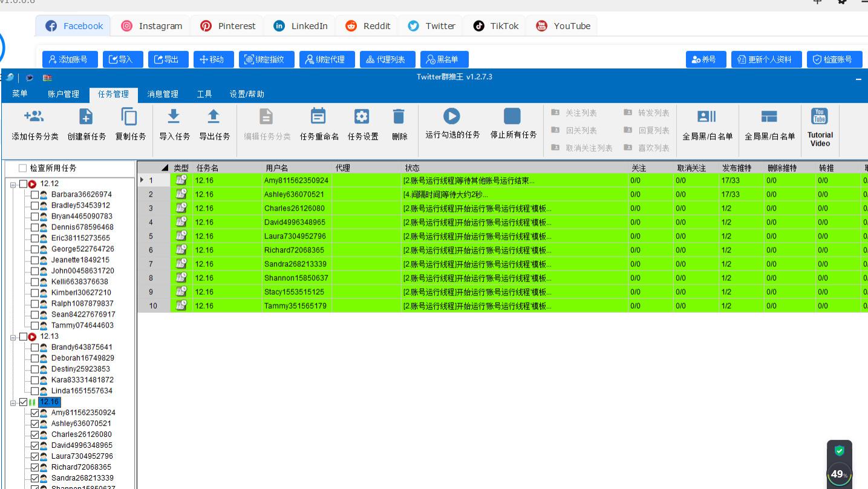Select the Copy Task (复制任务) icon
The width and height of the screenshot is (868, 489).
[129, 116]
